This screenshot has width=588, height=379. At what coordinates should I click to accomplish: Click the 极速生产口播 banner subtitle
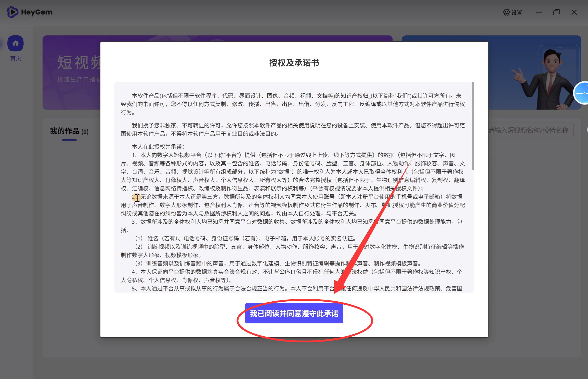pyautogui.click(x=79, y=79)
